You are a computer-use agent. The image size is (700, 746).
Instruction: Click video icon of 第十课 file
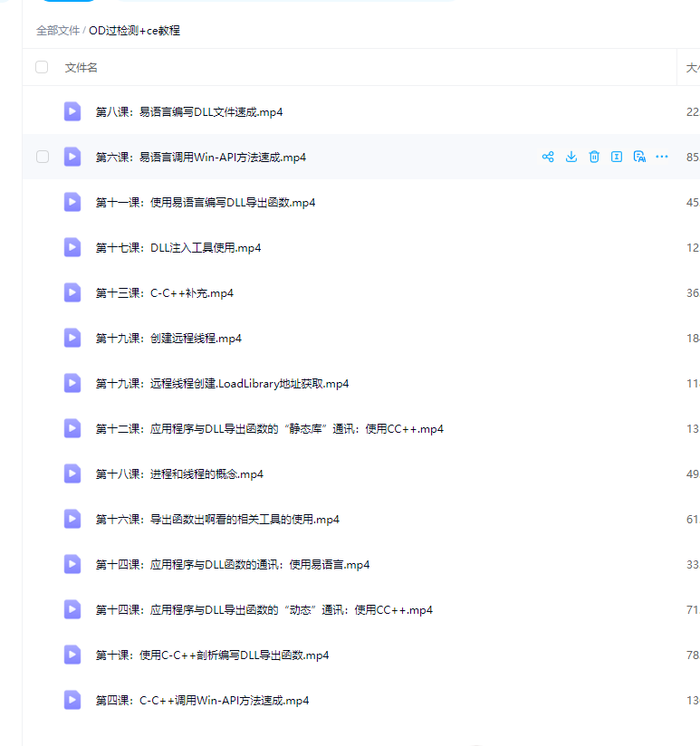(x=72, y=655)
